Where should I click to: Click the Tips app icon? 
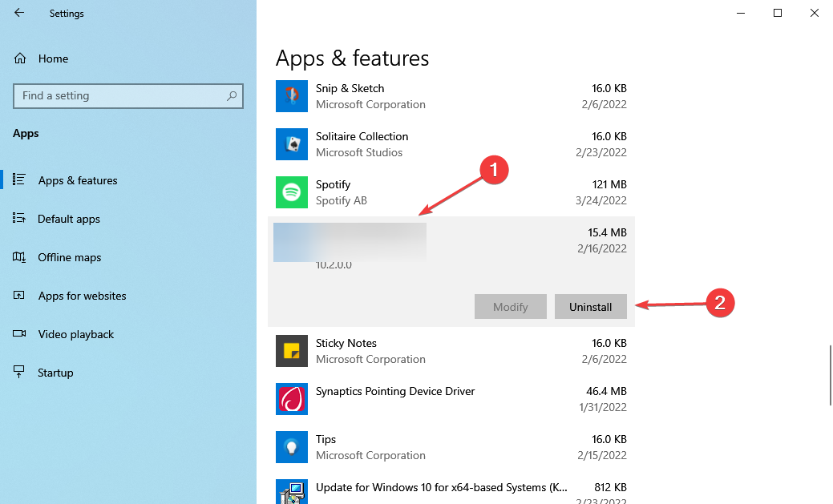(x=291, y=447)
